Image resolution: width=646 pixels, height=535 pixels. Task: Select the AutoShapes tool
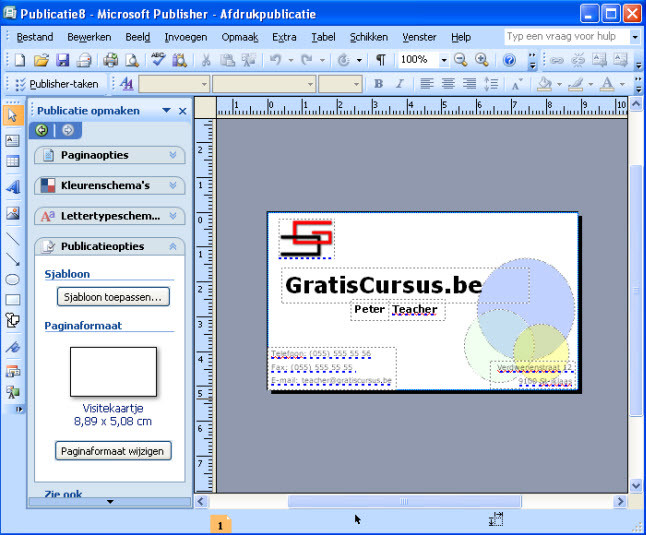coord(13,320)
